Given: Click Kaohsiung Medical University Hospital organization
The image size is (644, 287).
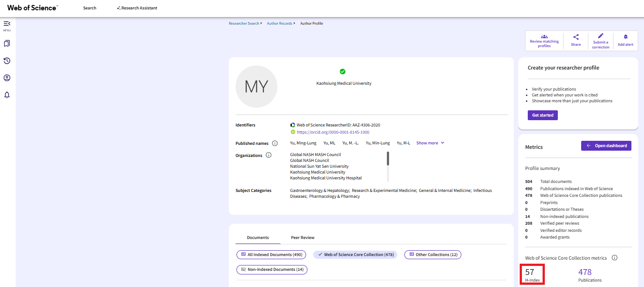Looking at the screenshot, I should click(326, 178).
